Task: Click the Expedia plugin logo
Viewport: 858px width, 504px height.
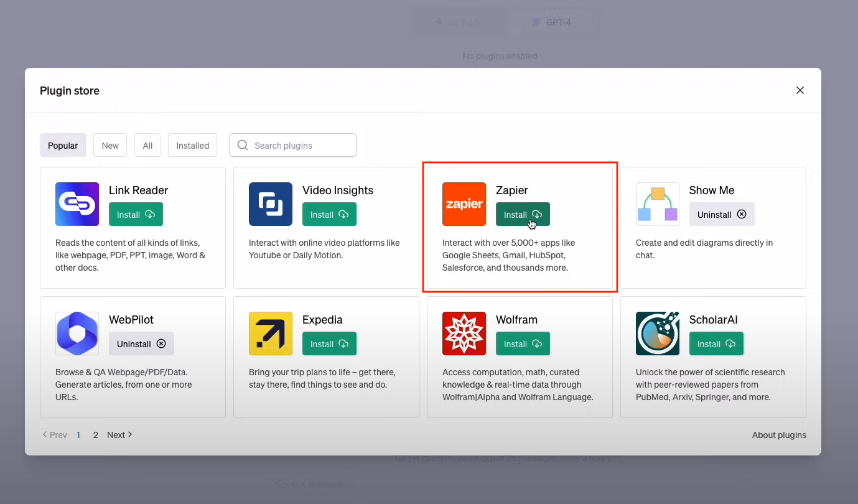Action: click(271, 334)
